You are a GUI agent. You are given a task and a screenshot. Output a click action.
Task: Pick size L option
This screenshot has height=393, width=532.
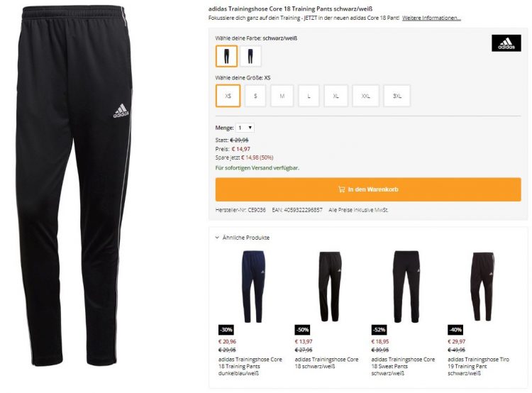309,96
